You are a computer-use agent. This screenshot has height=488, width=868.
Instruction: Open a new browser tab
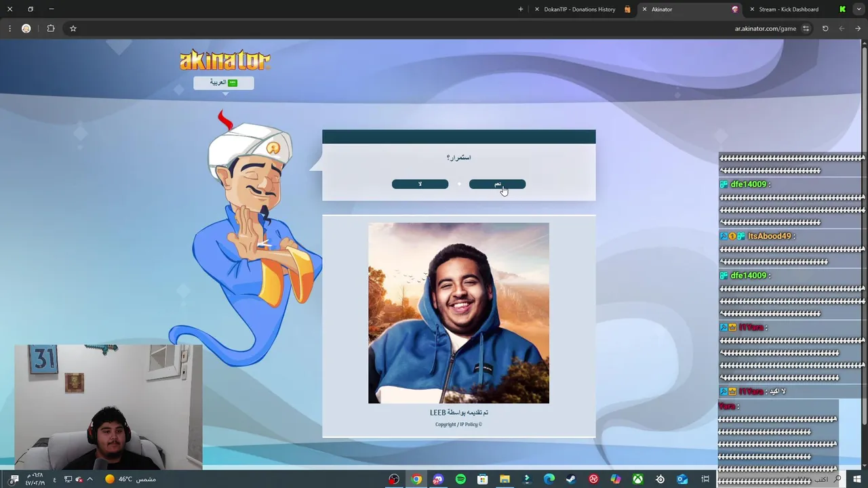point(521,9)
